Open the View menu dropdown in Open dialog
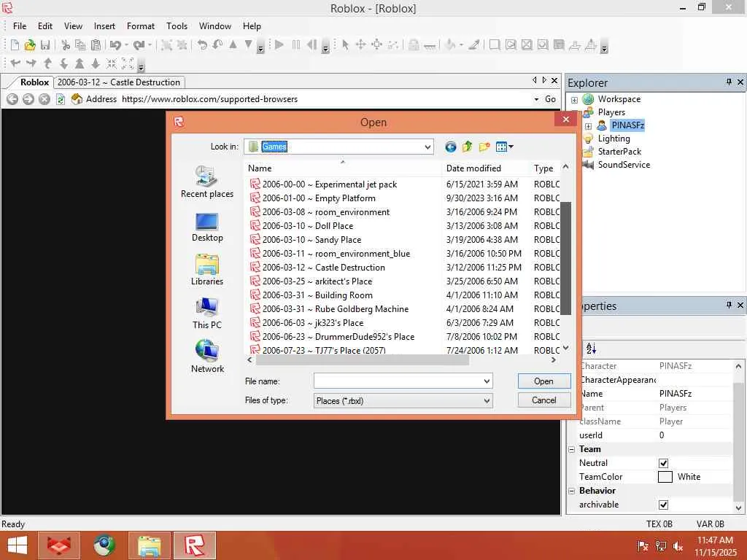 click(504, 147)
